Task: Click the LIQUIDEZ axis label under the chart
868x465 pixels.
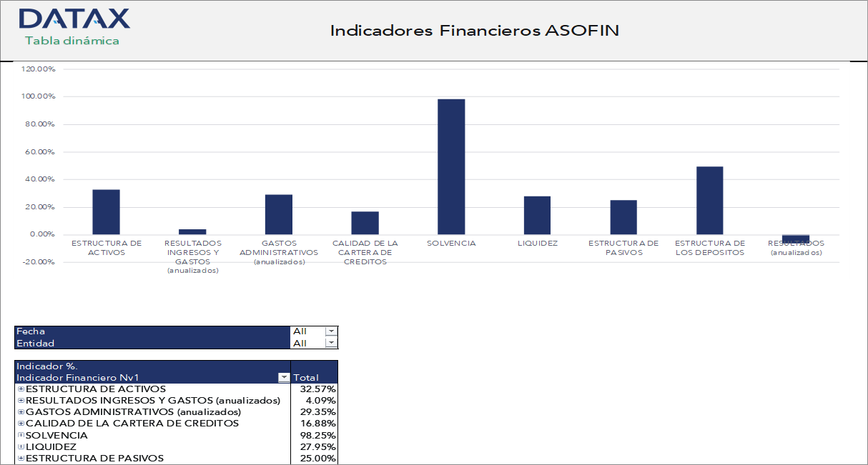Action: [538, 243]
